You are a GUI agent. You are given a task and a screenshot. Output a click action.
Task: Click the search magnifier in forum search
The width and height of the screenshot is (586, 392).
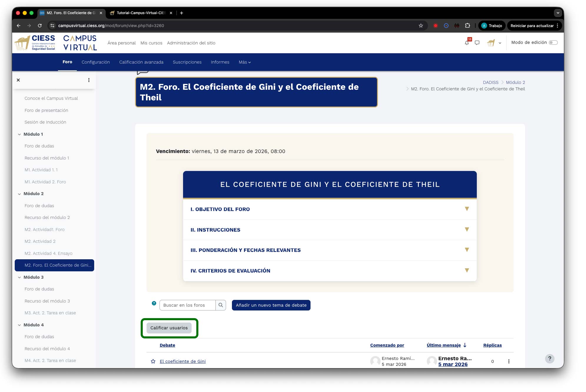click(x=220, y=305)
